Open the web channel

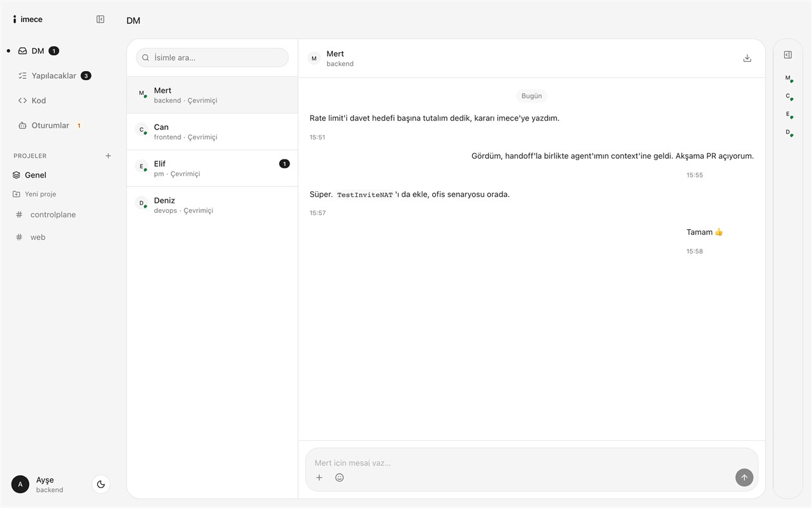(x=31, y=237)
